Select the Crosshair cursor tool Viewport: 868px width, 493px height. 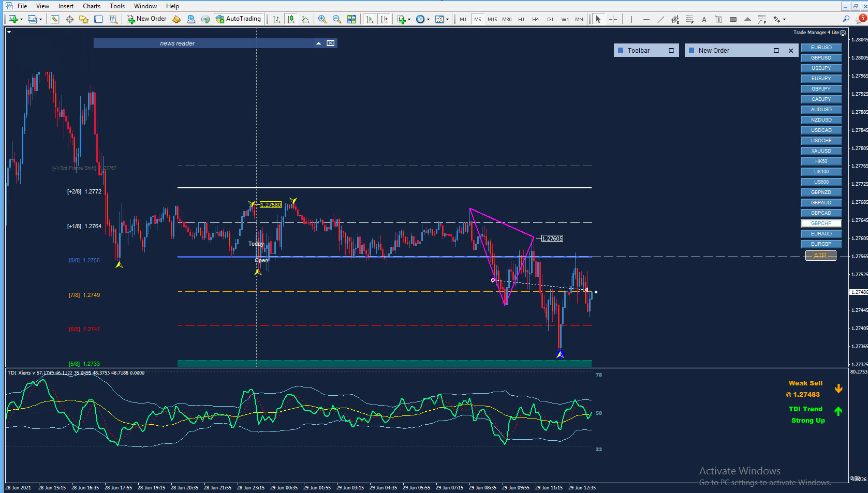click(x=613, y=19)
